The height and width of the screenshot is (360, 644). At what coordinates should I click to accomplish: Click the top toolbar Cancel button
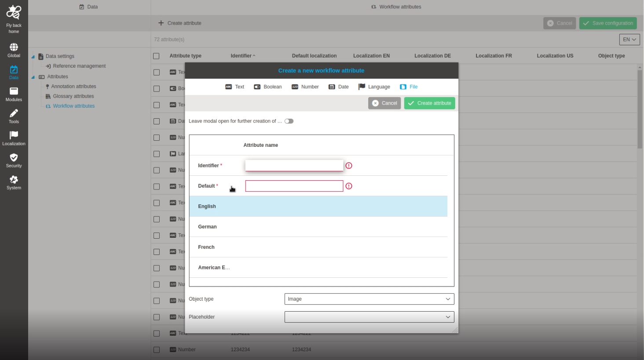560,23
